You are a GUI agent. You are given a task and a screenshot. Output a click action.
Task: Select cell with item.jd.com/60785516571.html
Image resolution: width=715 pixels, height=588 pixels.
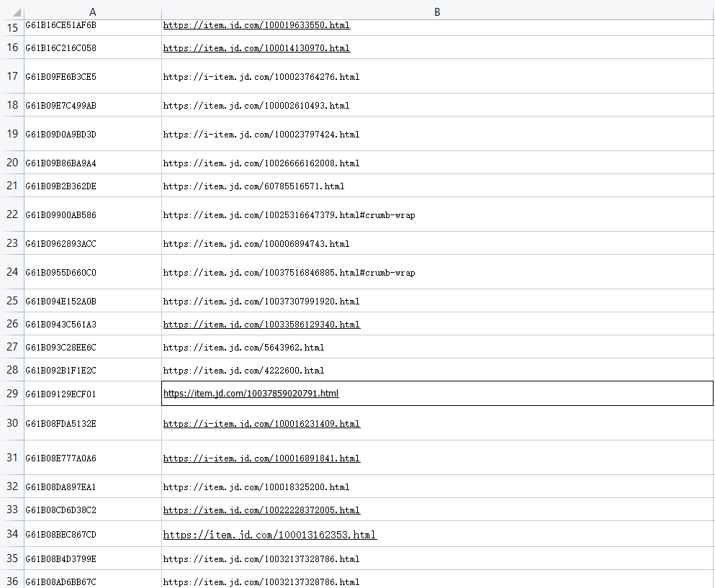pyautogui.click(x=437, y=186)
